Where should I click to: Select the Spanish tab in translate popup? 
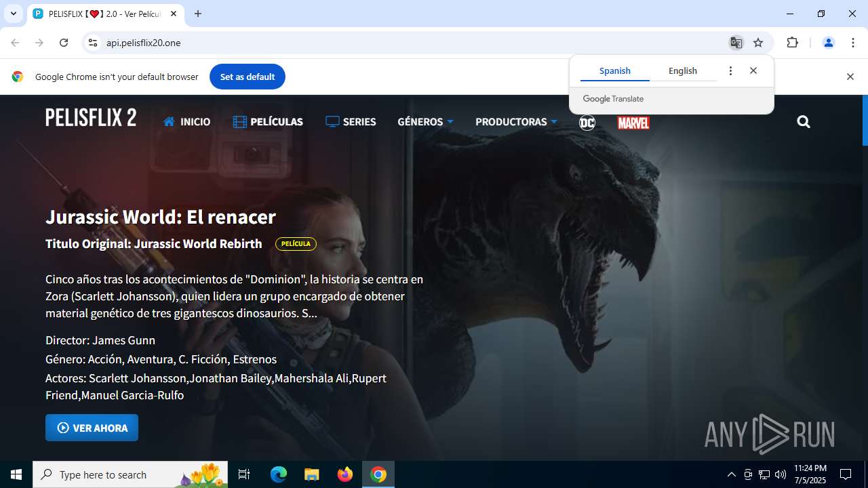coord(615,70)
